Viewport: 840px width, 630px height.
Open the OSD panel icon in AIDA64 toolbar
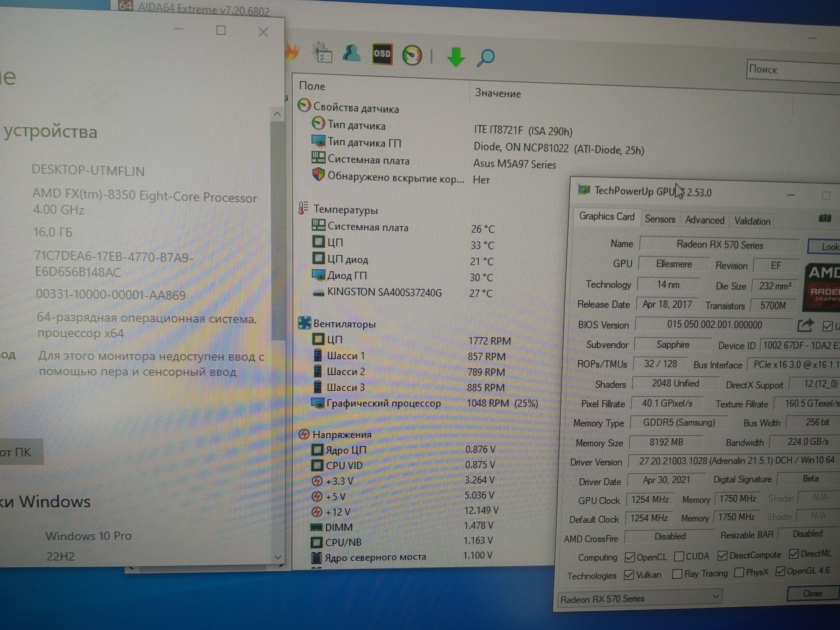point(382,54)
